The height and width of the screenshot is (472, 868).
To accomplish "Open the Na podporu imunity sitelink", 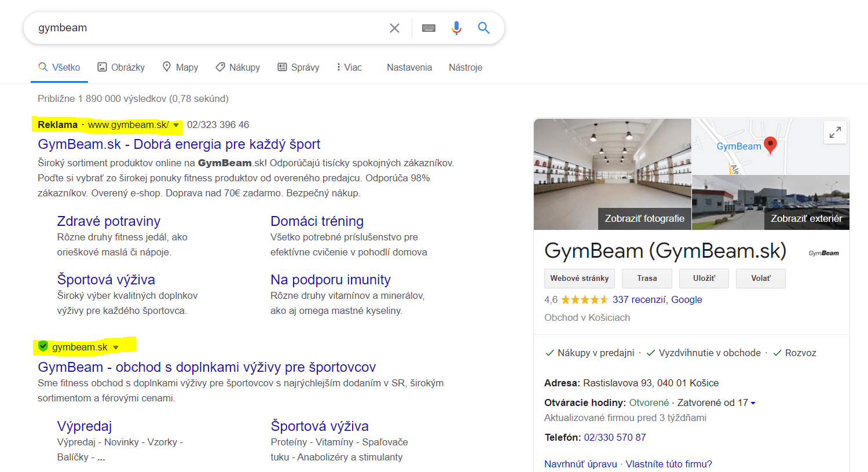I will [x=331, y=280].
